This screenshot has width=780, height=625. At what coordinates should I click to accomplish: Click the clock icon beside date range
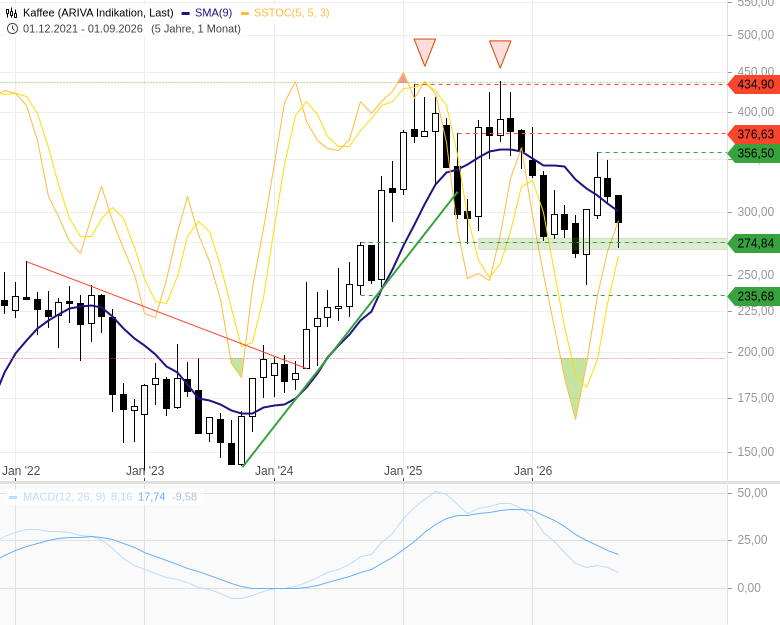(12, 29)
